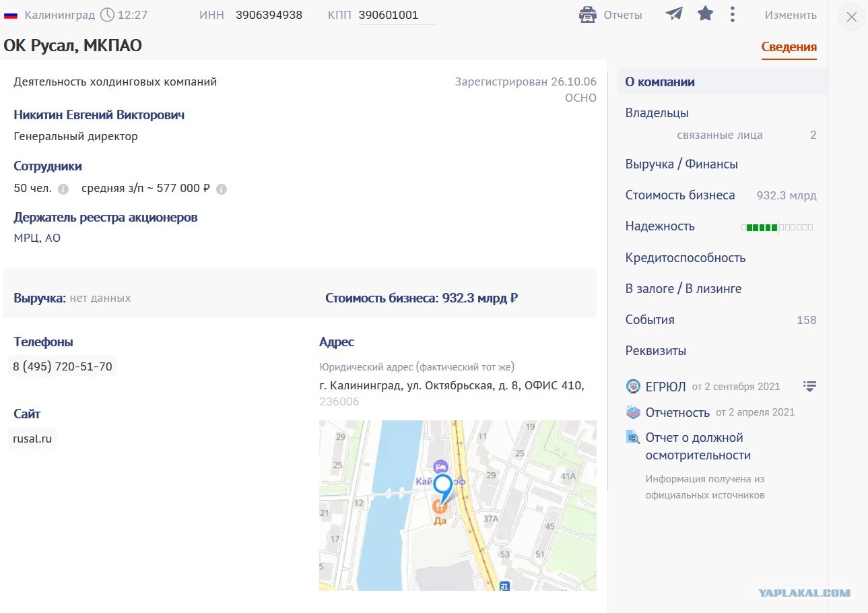Screen dimensions: 868x613
Task: Open the Надежность section
Action: coord(660,226)
